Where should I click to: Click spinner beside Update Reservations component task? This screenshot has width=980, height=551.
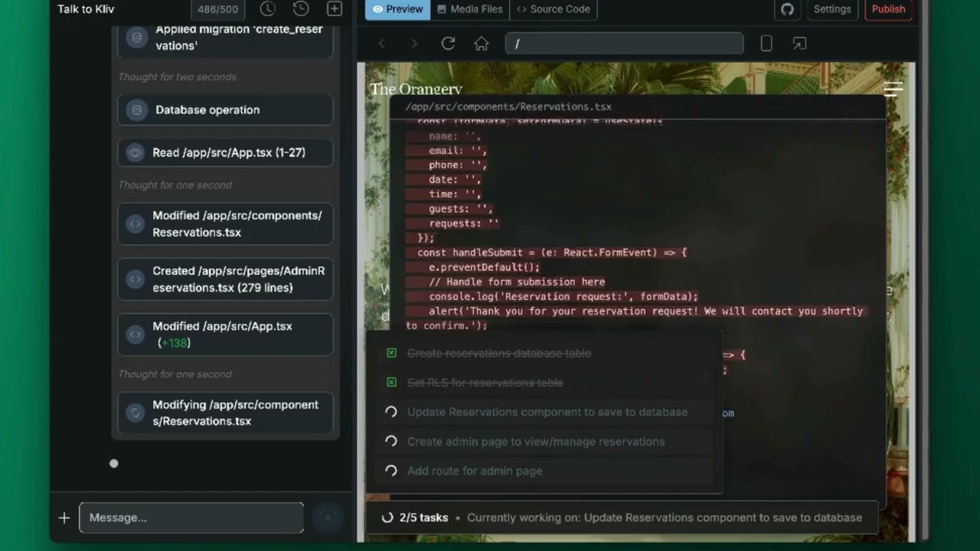(x=391, y=412)
